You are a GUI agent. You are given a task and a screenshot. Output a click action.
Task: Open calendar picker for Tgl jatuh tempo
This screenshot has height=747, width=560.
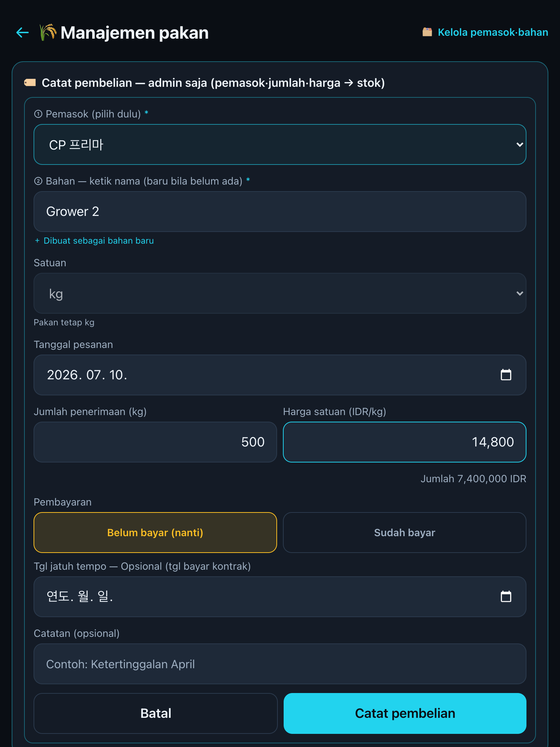(x=506, y=596)
